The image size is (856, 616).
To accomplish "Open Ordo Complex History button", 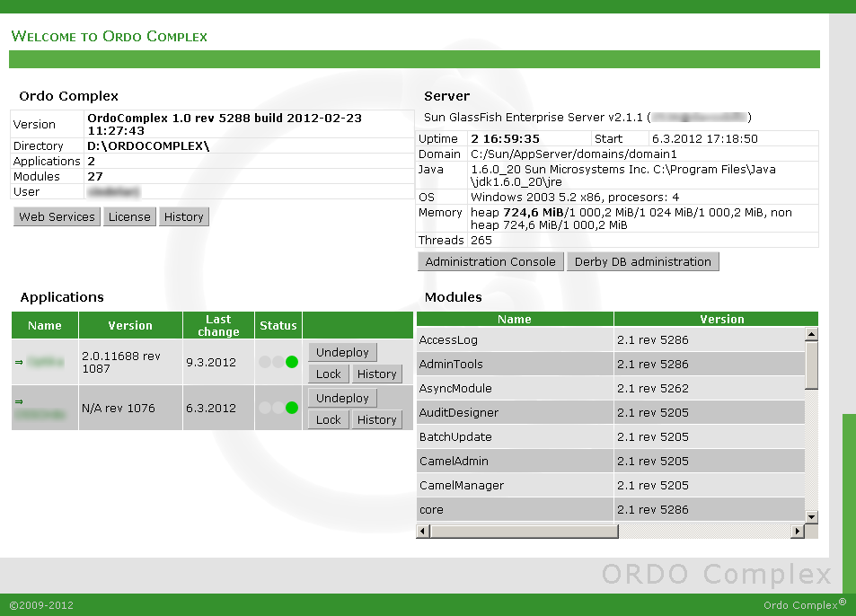I will (x=184, y=216).
